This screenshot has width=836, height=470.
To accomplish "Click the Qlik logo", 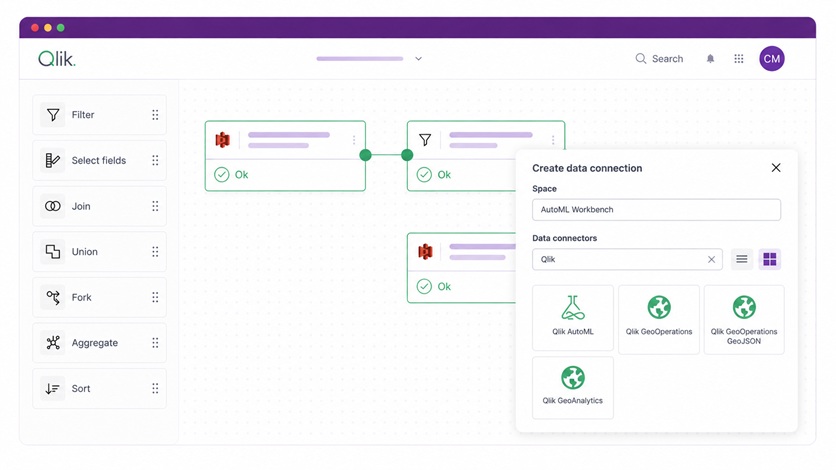I will tap(57, 59).
